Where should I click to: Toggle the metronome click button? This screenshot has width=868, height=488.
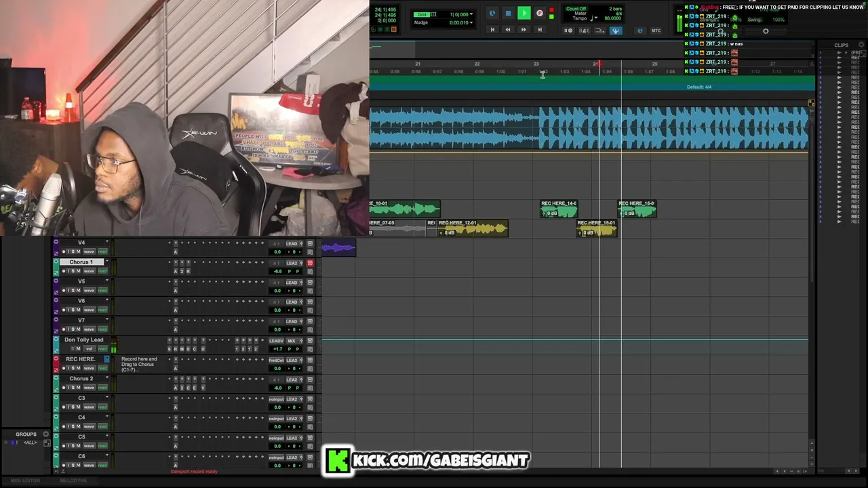coord(585,30)
